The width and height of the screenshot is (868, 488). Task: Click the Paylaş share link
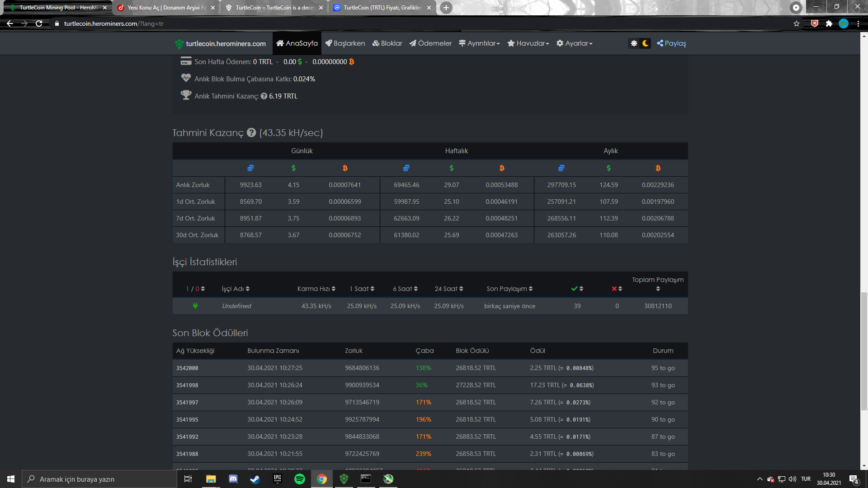click(671, 43)
